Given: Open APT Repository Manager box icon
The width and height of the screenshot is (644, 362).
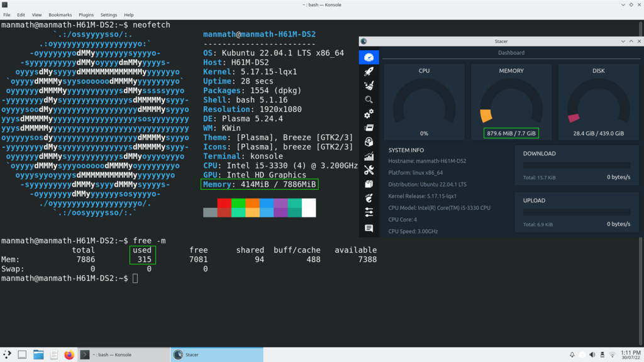Looking at the screenshot, I should click(369, 184).
